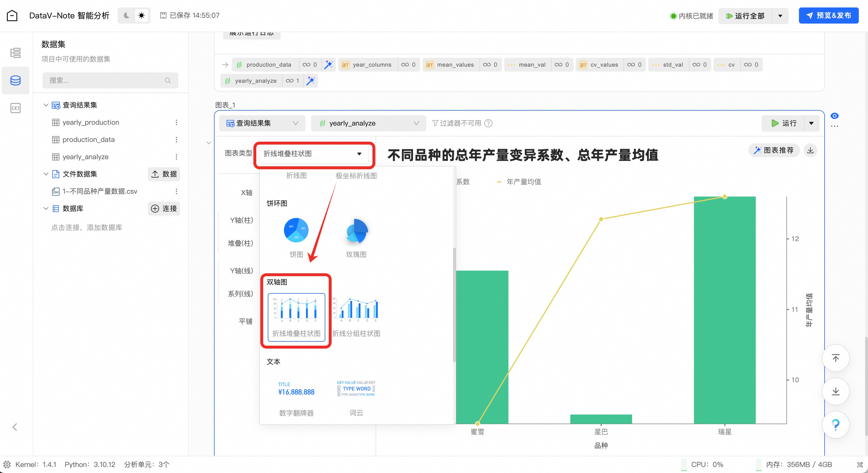The width and height of the screenshot is (868, 473).
Task: Click the 图表推荐 button
Action: [x=774, y=150]
